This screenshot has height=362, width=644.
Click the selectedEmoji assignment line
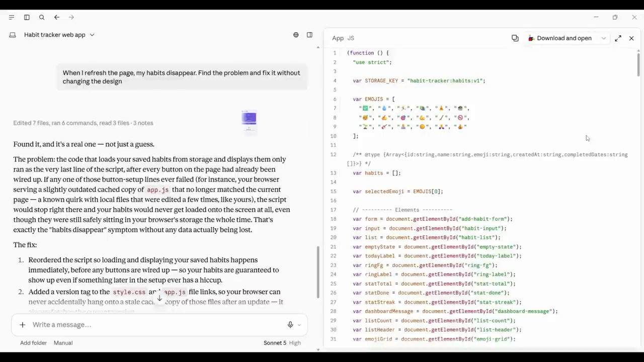tap(397, 192)
